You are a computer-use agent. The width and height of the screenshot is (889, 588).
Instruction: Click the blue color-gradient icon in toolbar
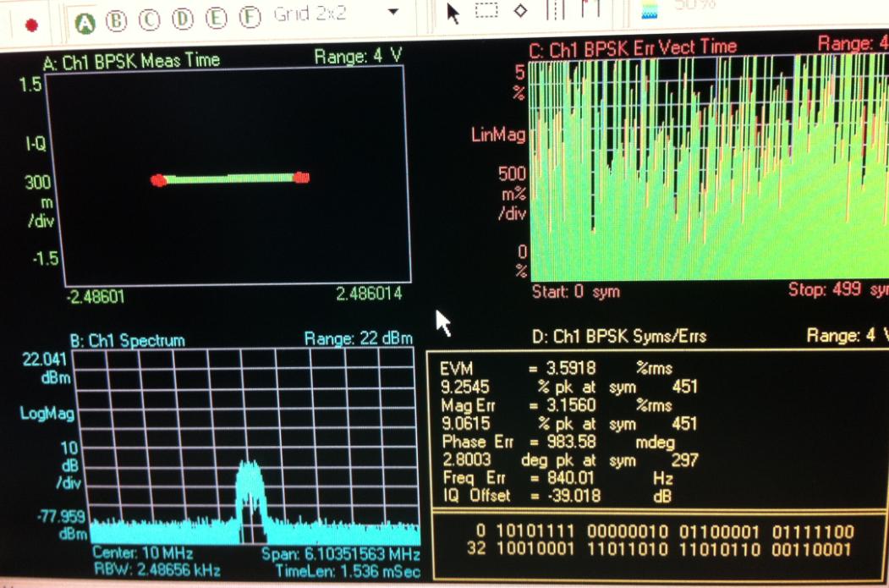pos(650,9)
